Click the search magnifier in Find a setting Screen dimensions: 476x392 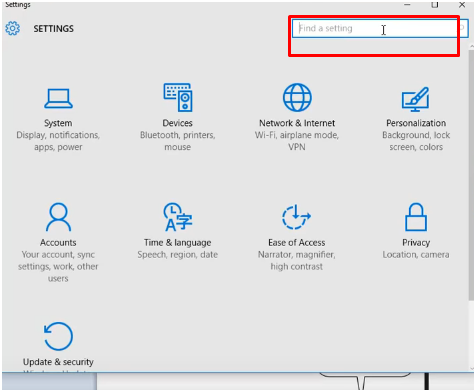tap(462, 28)
